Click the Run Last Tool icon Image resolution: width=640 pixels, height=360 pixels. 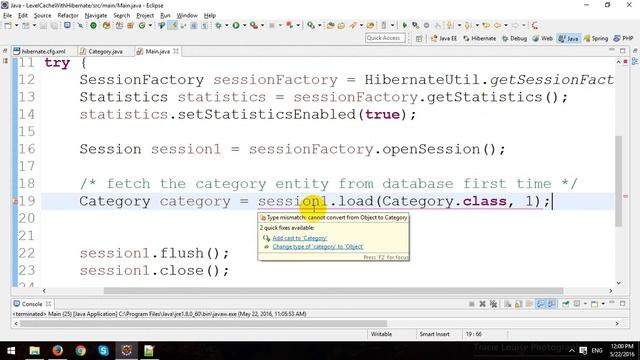[x=254, y=25]
